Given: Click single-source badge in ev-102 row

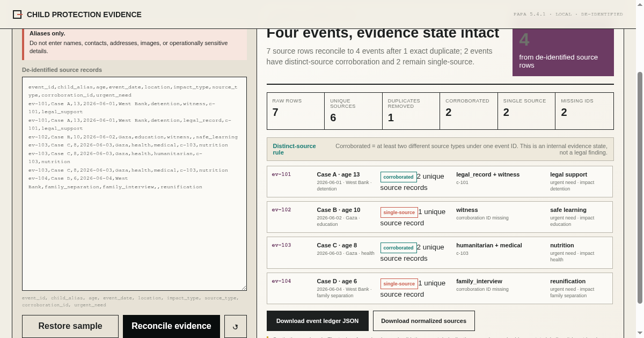Looking at the screenshot, I should pos(399,212).
